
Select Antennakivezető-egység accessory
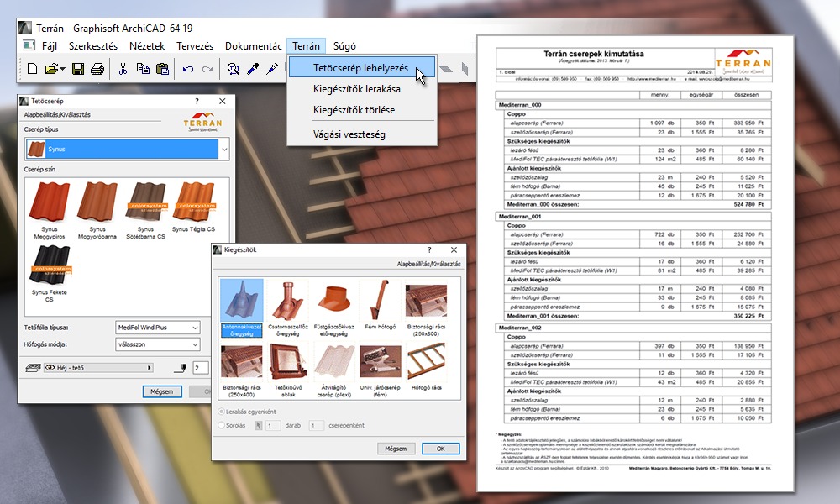point(242,308)
